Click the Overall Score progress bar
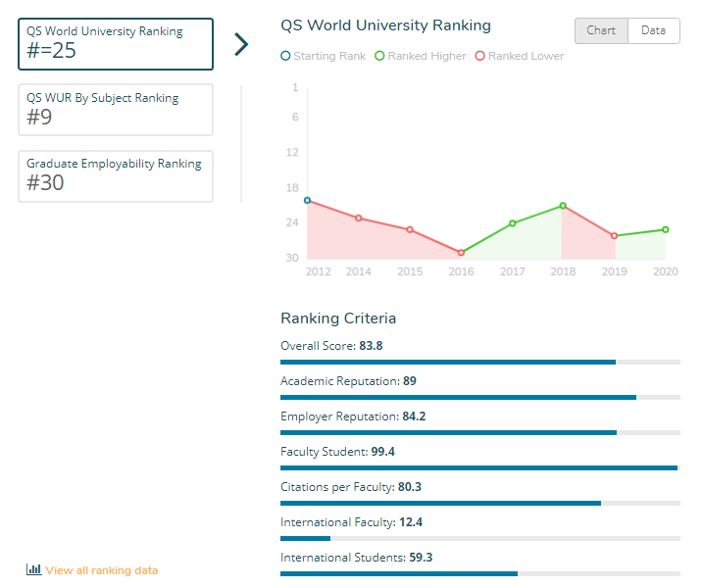This screenshot has height=588, width=702. 480,362
